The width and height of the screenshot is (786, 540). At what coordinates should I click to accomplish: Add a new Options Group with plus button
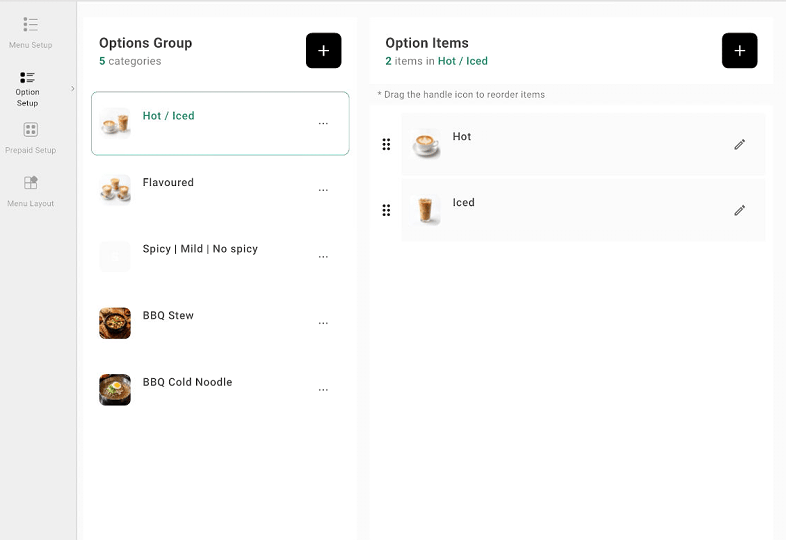point(323,51)
